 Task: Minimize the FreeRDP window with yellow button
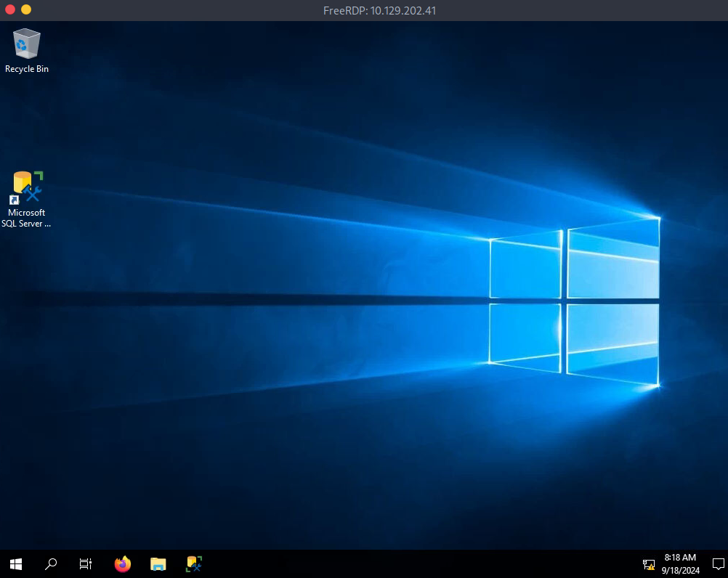[26, 9]
